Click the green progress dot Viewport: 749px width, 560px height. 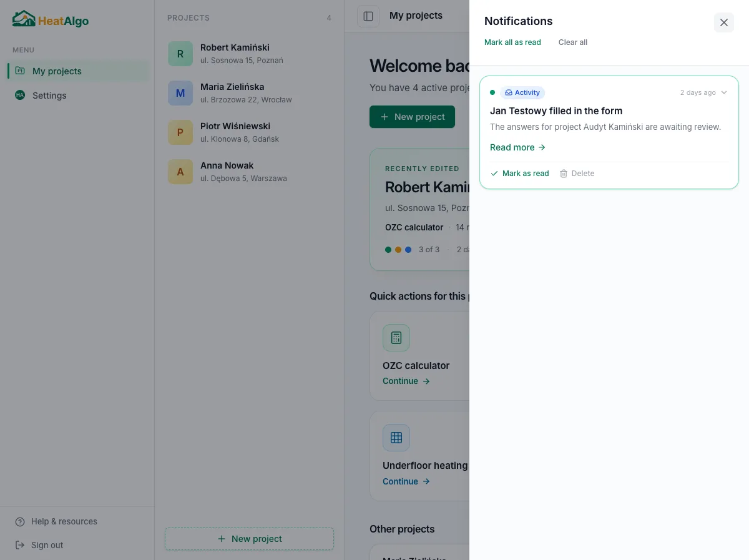coord(388,249)
